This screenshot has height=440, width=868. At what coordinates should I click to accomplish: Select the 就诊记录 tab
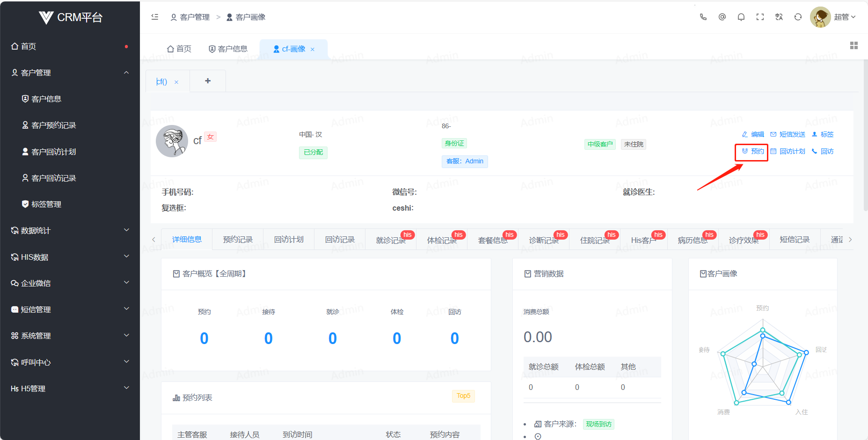[x=391, y=240]
